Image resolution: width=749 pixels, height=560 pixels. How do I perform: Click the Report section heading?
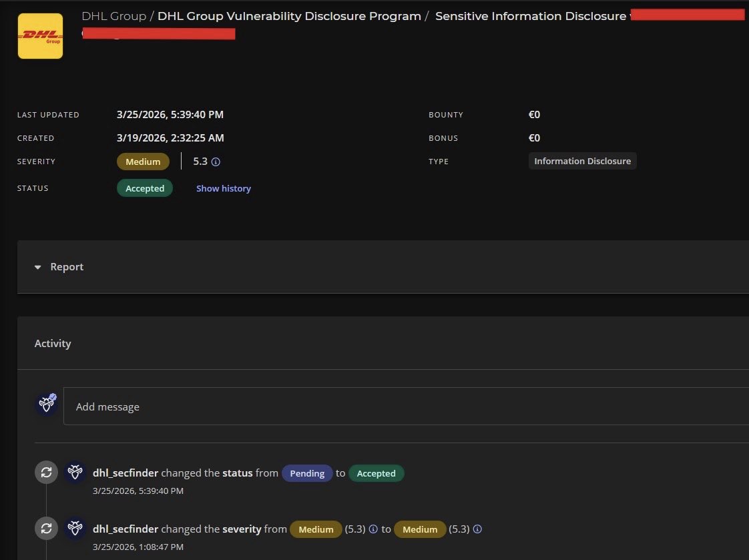point(67,266)
